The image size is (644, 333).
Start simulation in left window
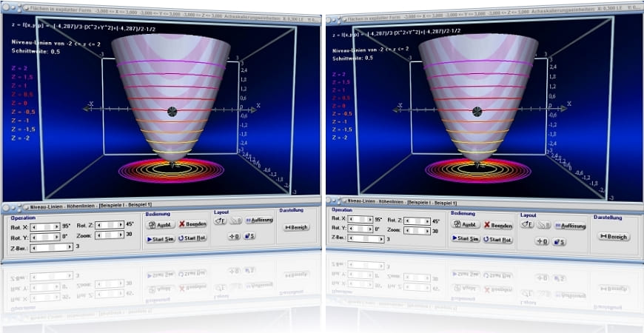pos(161,238)
